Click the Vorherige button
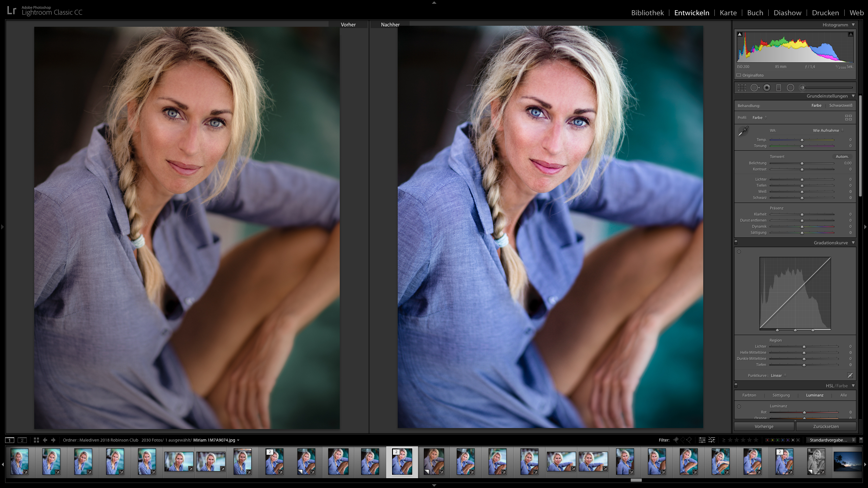This screenshot has width=868, height=488. pos(764,426)
